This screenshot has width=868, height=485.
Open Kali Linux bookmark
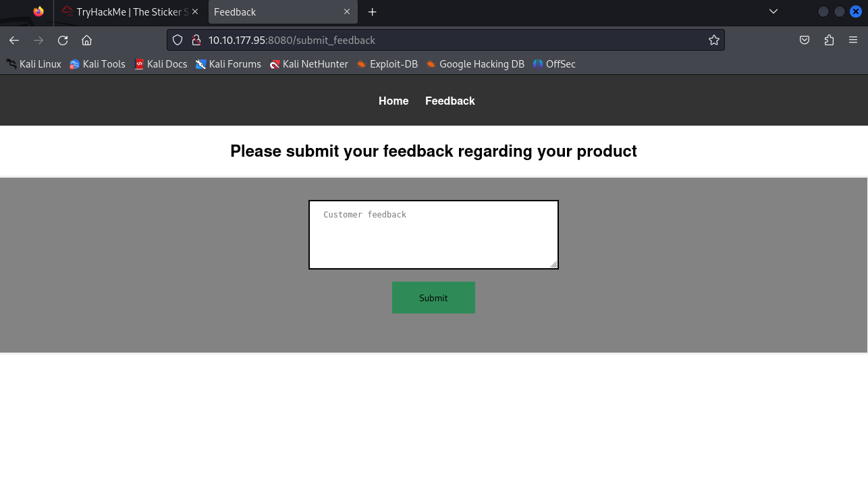click(x=34, y=64)
